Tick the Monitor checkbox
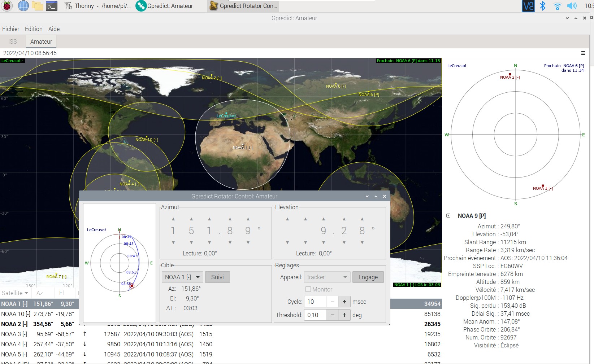This screenshot has height=364, width=594. coord(308,289)
